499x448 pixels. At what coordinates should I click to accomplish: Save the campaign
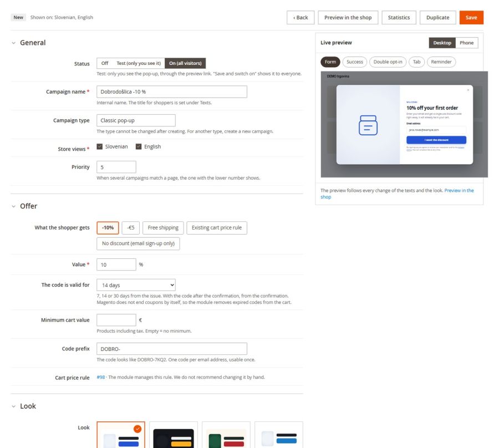click(471, 18)
